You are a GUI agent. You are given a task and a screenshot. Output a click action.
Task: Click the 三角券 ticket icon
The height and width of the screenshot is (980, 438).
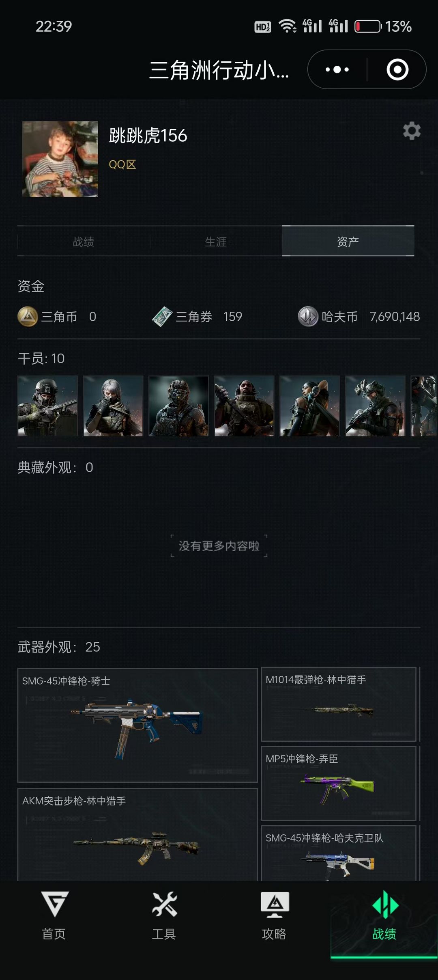pyautogui.click(x=162, y=317)
